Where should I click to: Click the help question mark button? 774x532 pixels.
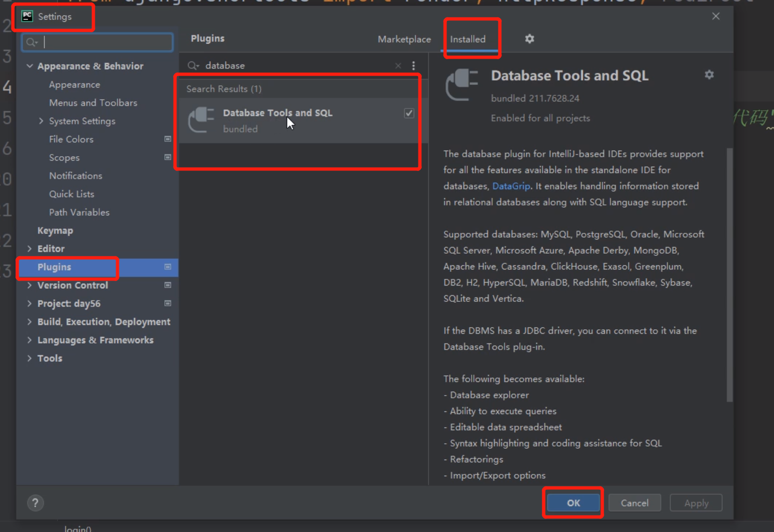(35, 503)
